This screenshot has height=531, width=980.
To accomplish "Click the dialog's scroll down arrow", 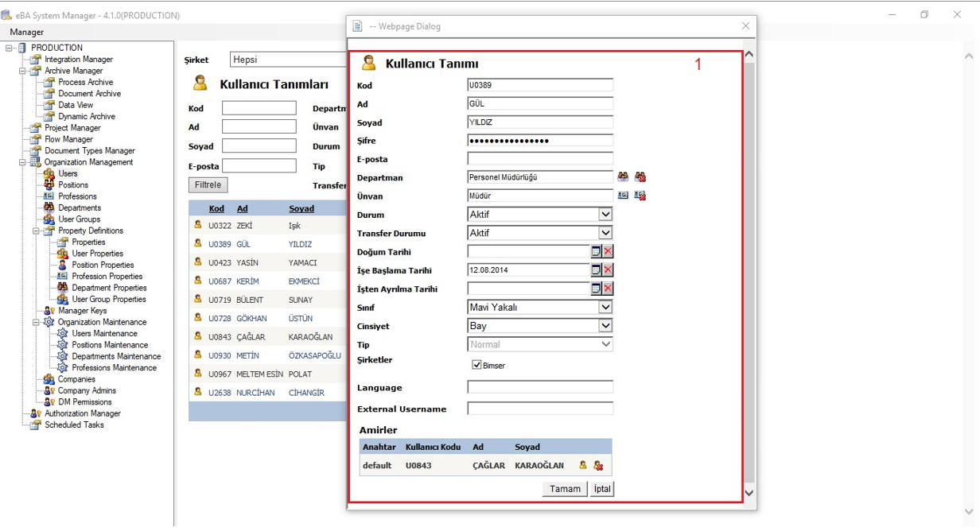I will (749, 493).
